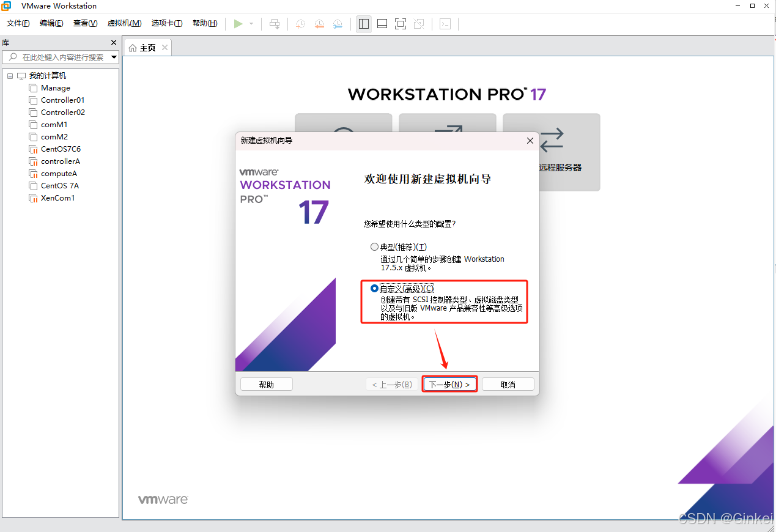Close the 主页 tab
Image resolution: width=776 pixels, height=532 pixels.
click(164, 48)
